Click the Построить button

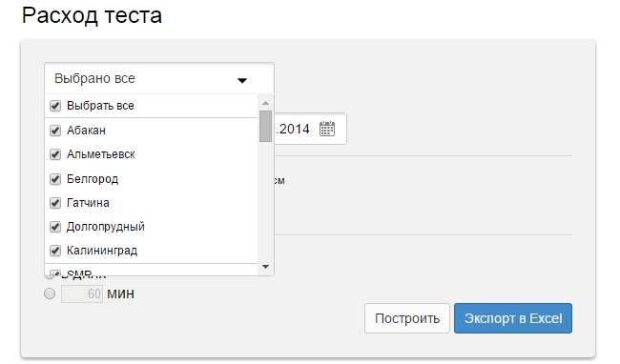407,318
